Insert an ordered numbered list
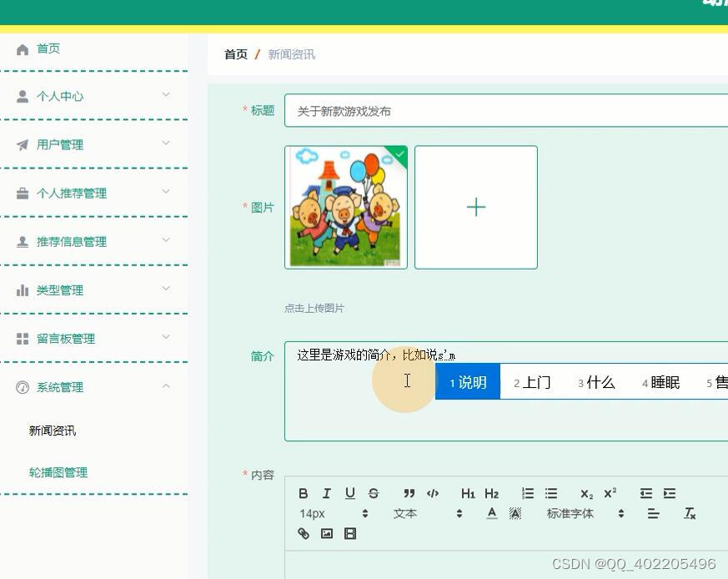 click(x=527, y=493)
